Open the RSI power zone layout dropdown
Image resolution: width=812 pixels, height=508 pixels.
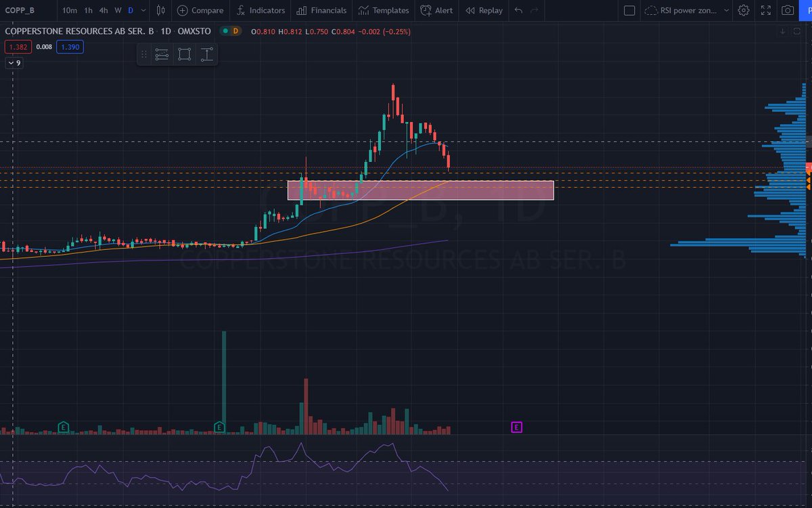click(x=687, y=10)
